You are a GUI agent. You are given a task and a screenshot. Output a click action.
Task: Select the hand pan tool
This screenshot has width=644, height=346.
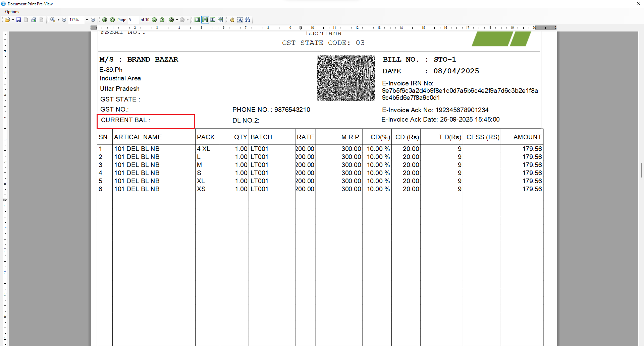point(232,20)
